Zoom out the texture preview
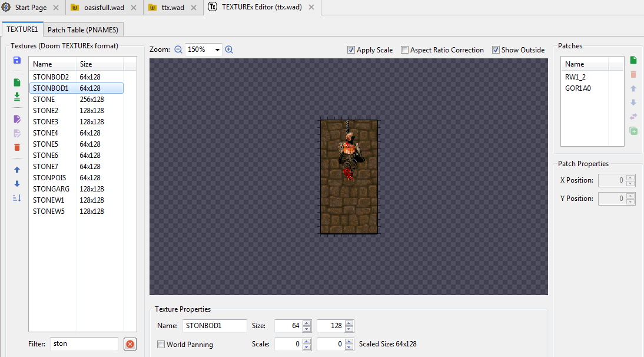Screen dimensions: 644x357 point(178,49)
